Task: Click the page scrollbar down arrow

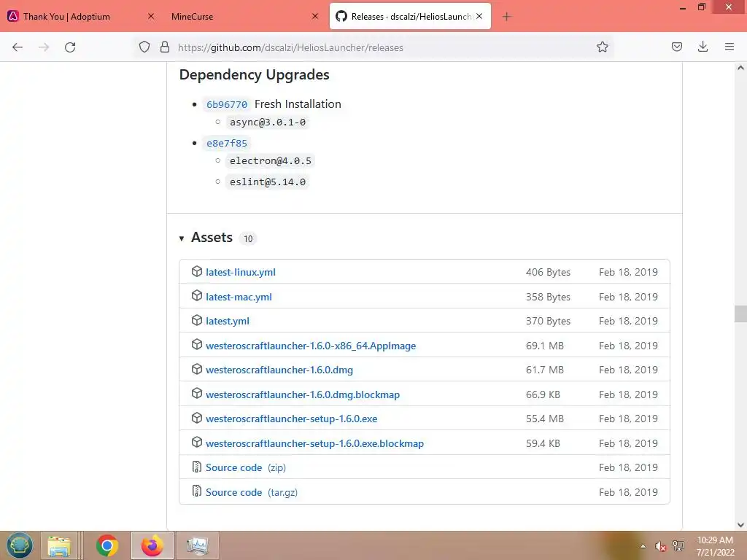Action: (x=740, y=525)
